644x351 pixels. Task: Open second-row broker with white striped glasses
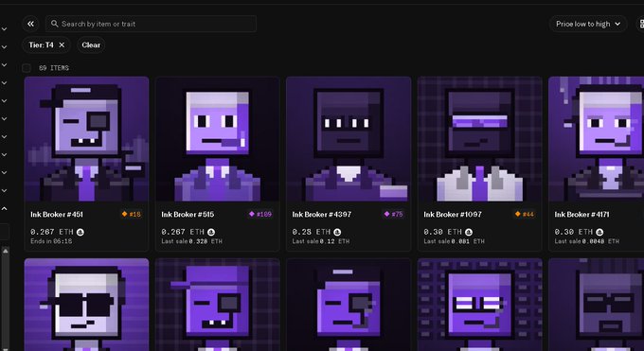point(480,305)
